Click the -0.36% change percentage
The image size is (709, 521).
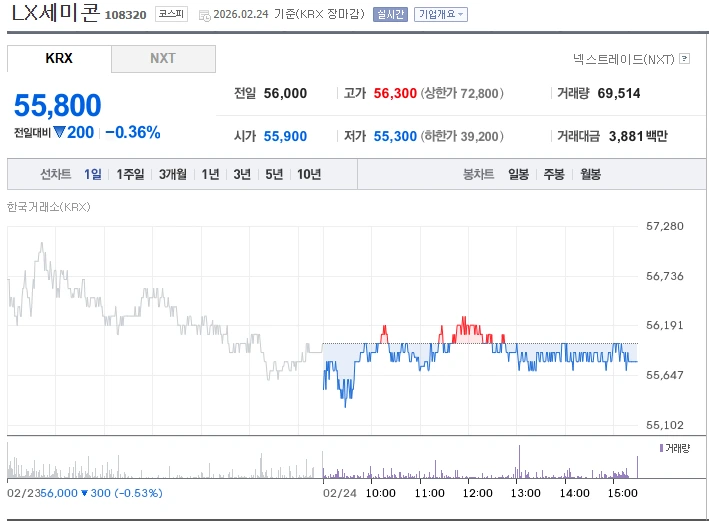pos(133,133)
